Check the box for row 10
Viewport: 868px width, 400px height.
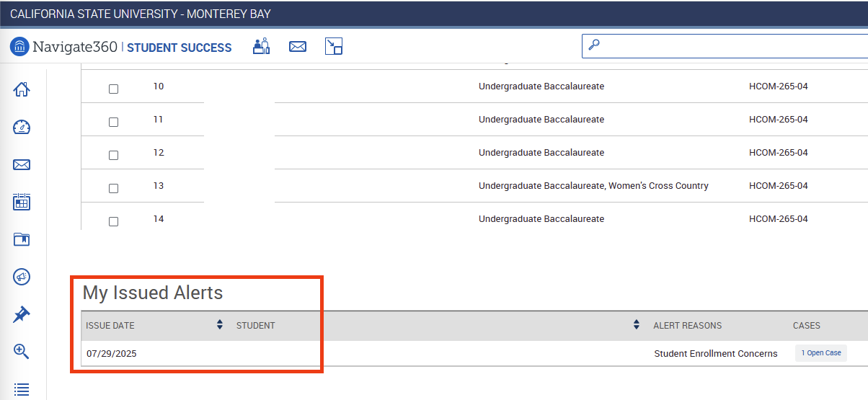click(x=113, y=89)
